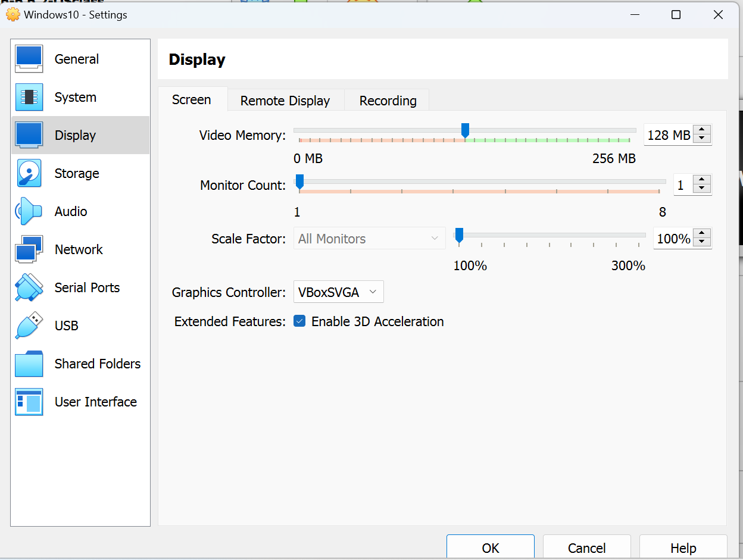Screen dimensions: 743x560
Task: Click the Scale Factor slider handle
Action: [459, 235]
